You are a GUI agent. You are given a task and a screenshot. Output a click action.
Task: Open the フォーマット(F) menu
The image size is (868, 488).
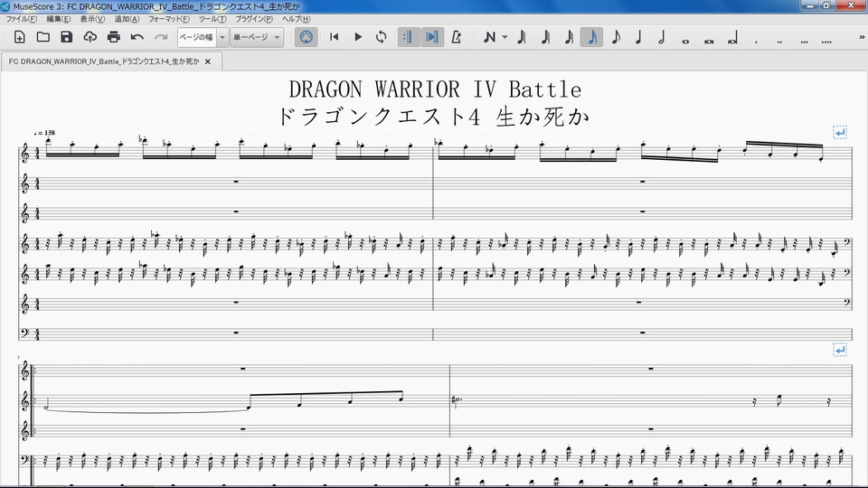[x=169, y=19]
